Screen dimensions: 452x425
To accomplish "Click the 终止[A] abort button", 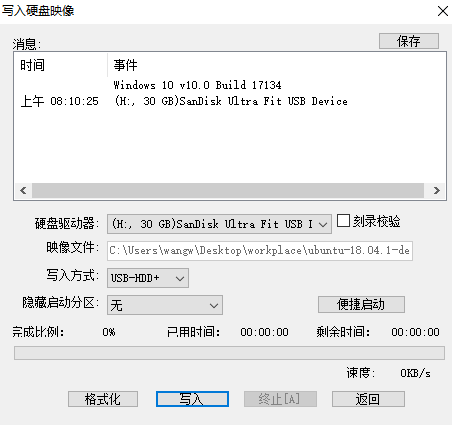I will (x=280, y=399).
